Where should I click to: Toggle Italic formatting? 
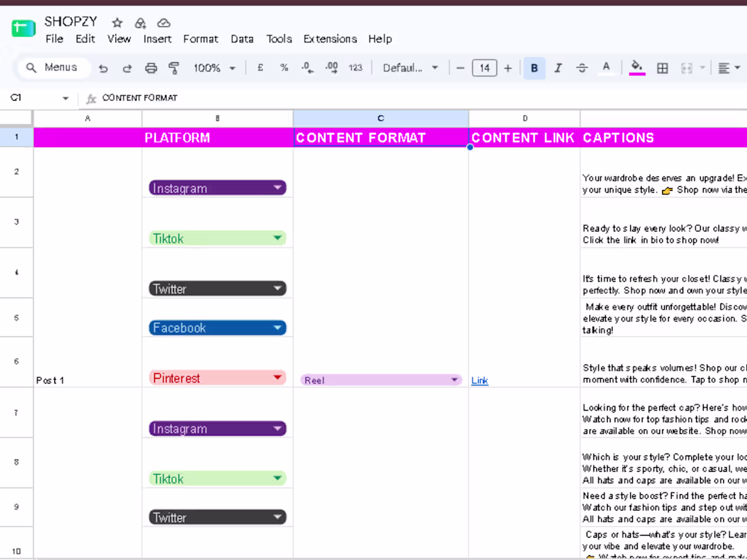(x=558, y=68)
